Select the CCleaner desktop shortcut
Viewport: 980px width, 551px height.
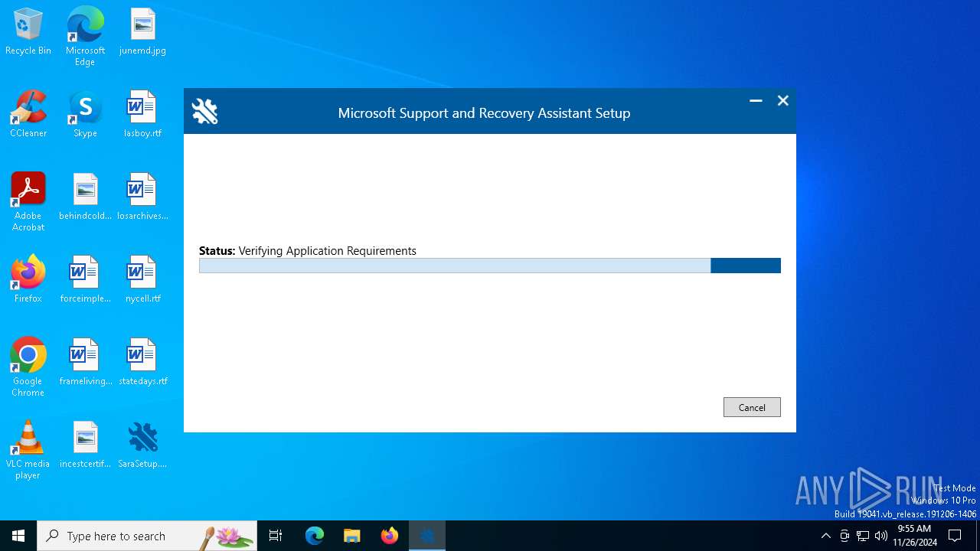pos(28,115)
